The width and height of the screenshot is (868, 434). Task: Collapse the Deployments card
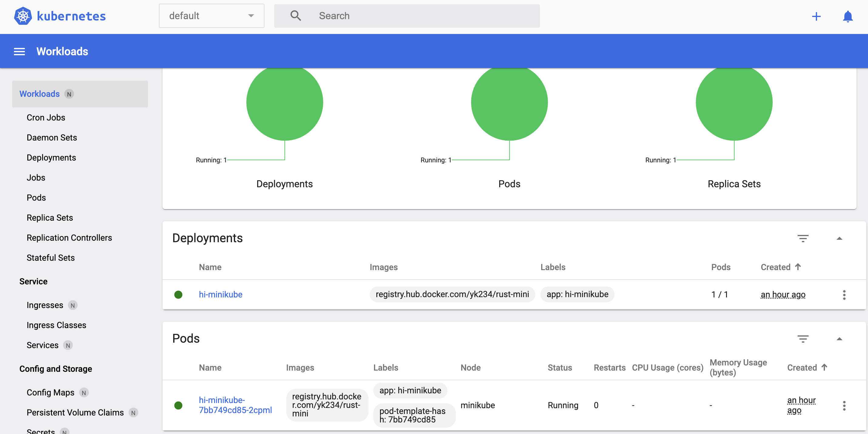pyautogui.click(x=841, y=239)
